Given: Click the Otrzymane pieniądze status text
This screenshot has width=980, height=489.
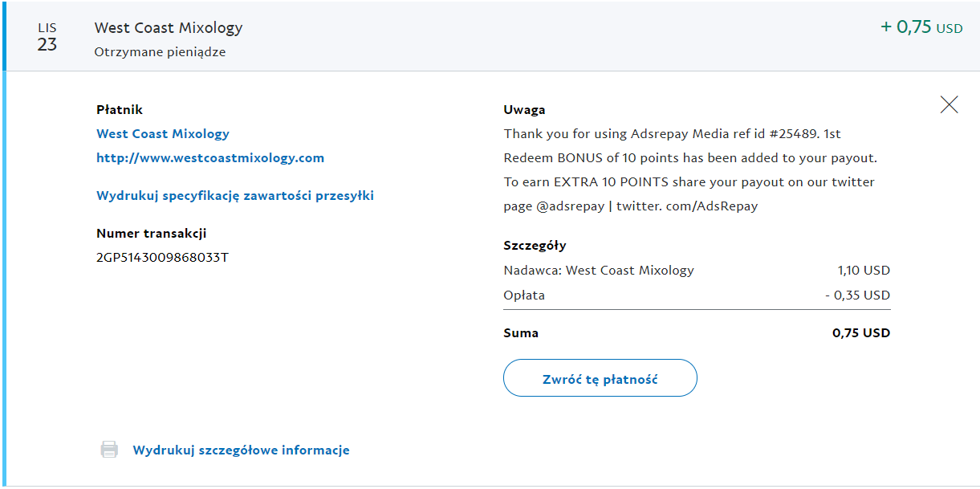Looking at the screenshot, I should tap(160, 52).
